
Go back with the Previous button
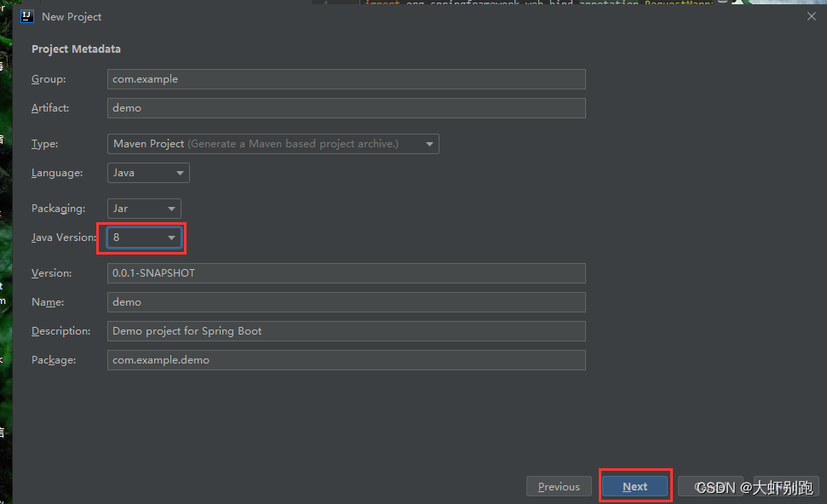tap(559, 487)
